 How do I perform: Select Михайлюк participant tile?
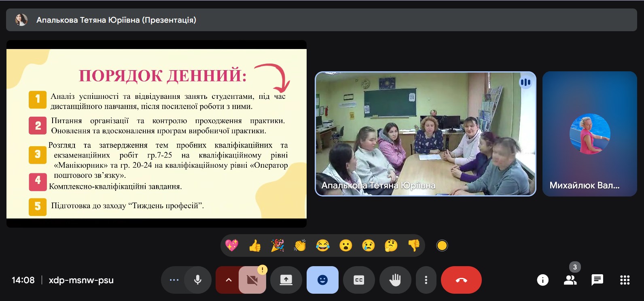point(589,134)
